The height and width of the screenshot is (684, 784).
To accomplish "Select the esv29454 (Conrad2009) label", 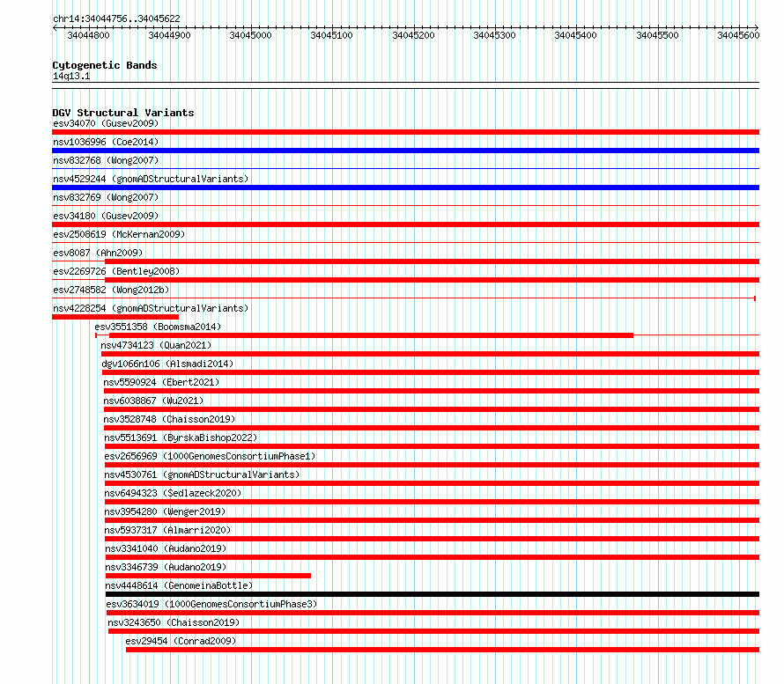I will [x=181, y=641].
